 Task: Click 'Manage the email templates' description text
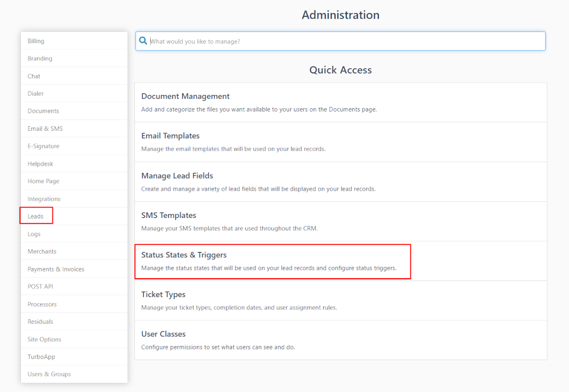tap(233, 149)
